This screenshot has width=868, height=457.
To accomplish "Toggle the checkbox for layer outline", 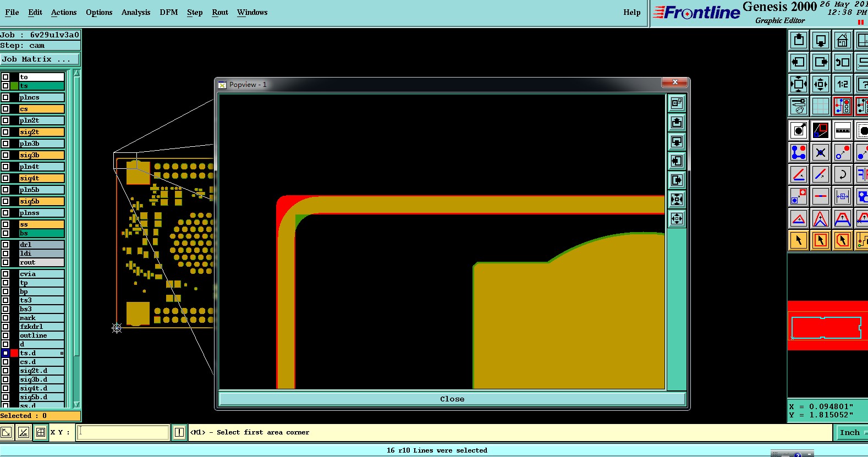I will coord(6,335).
